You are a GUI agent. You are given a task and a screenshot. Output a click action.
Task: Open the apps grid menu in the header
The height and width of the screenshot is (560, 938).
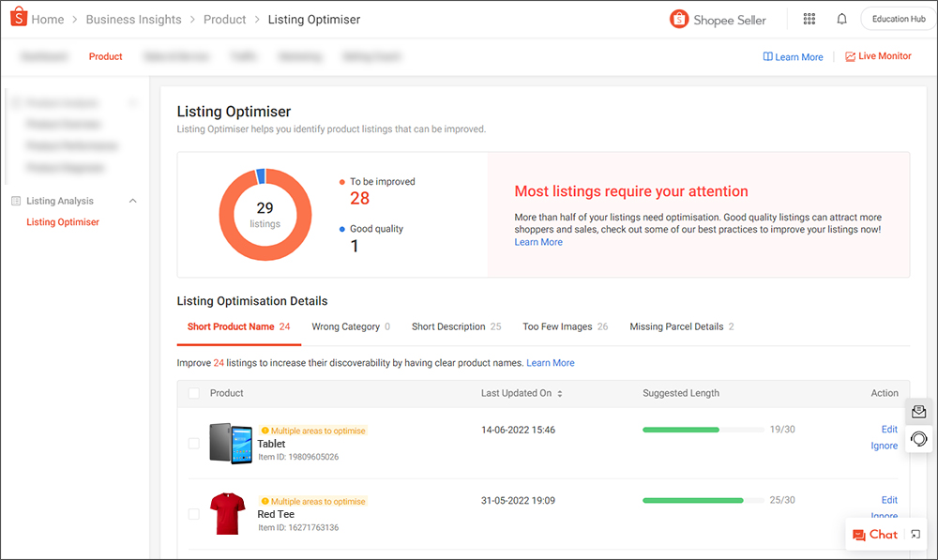(x=809, y=18)
